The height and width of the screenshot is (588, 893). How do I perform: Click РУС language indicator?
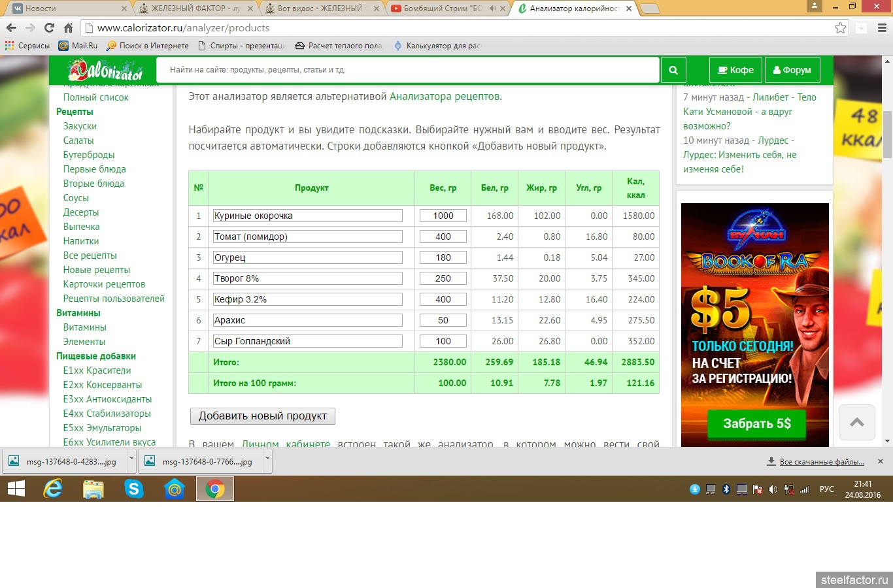pyautogui.click(x=826, y=489)
